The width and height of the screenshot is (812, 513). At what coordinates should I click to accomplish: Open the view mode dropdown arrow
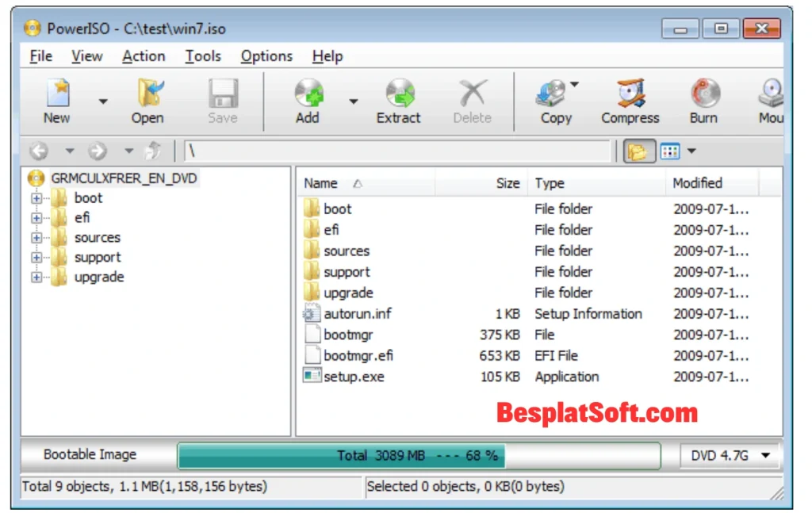point(691,151)
